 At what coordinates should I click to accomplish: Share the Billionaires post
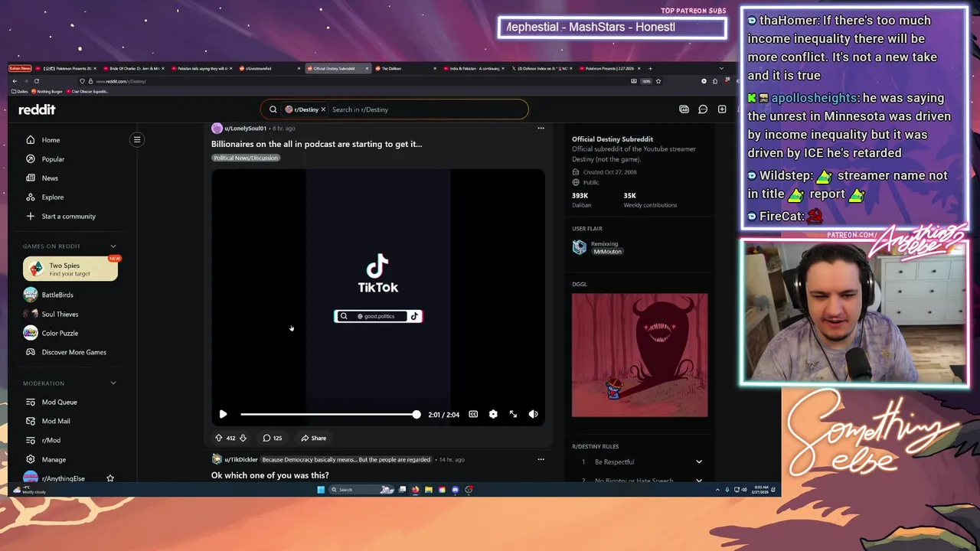[313, 438]
